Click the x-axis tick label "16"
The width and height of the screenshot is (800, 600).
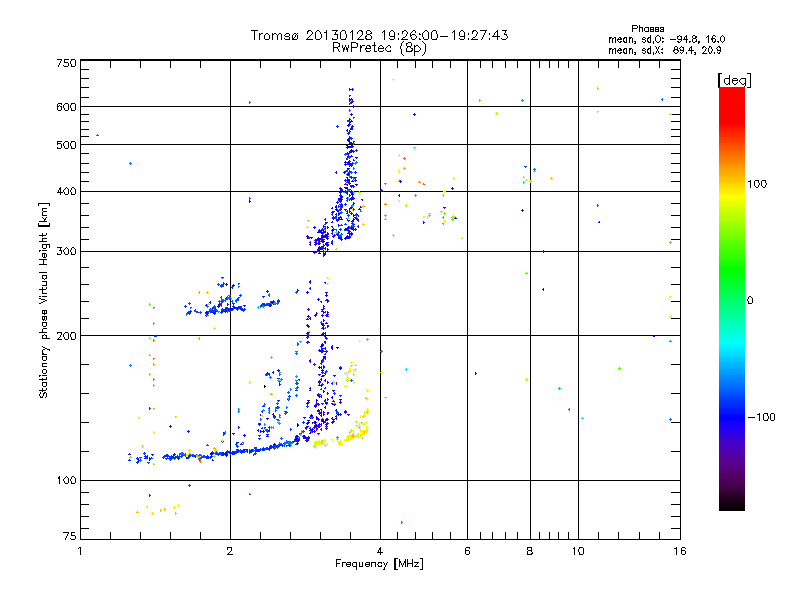tap(680, 551)
